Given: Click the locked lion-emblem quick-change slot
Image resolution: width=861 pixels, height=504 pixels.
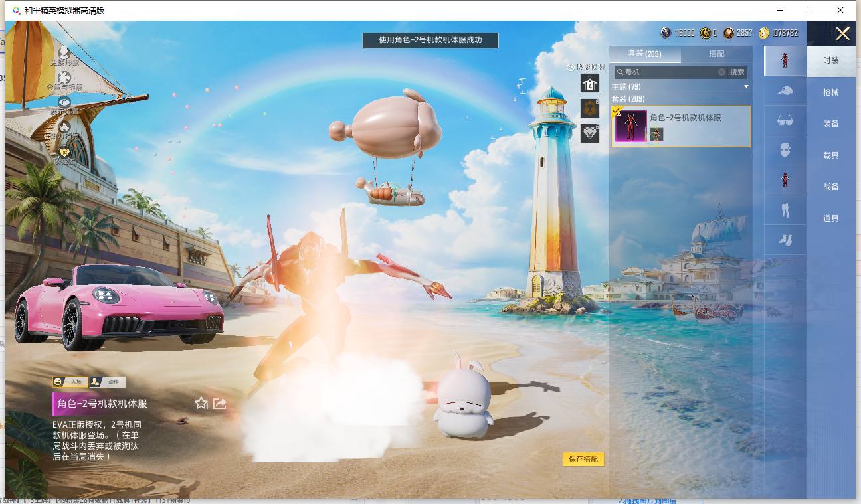Looking at the screenshot, I should 590,108.
